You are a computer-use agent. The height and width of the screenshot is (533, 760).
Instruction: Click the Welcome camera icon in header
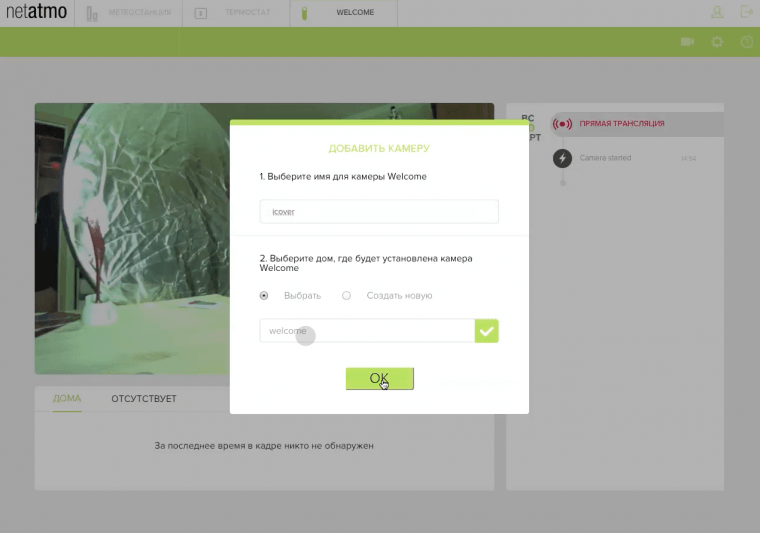pyautogui.click(x=304, y=13)
